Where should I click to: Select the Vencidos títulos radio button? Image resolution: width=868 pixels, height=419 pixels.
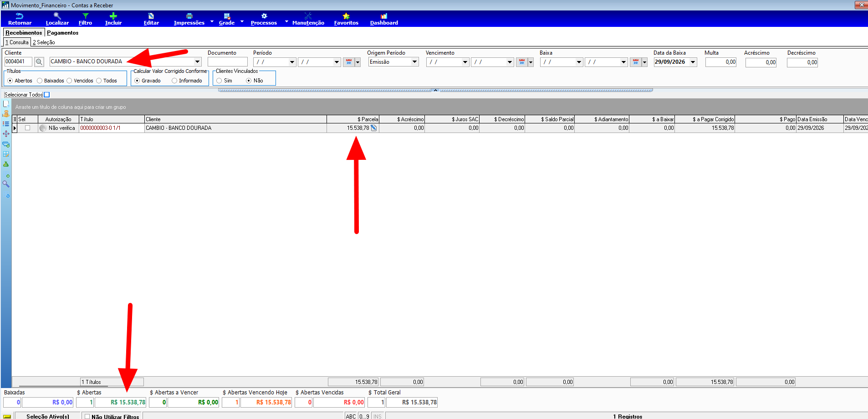point(69,81)
